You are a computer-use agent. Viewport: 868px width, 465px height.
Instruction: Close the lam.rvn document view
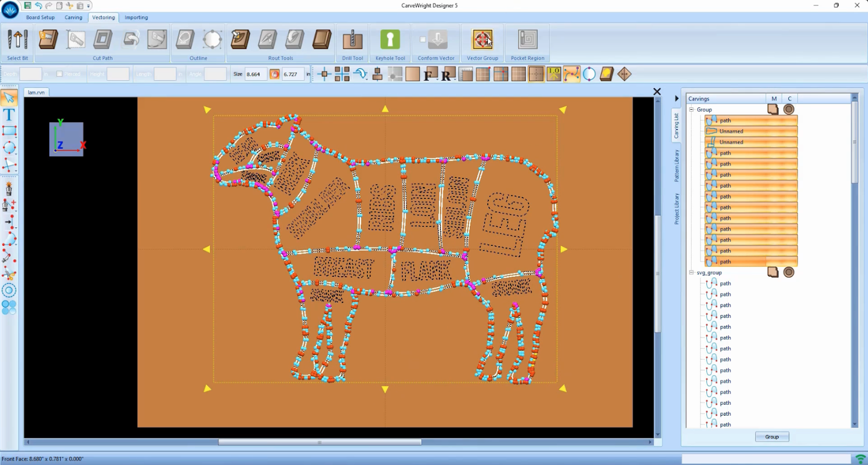657,92
